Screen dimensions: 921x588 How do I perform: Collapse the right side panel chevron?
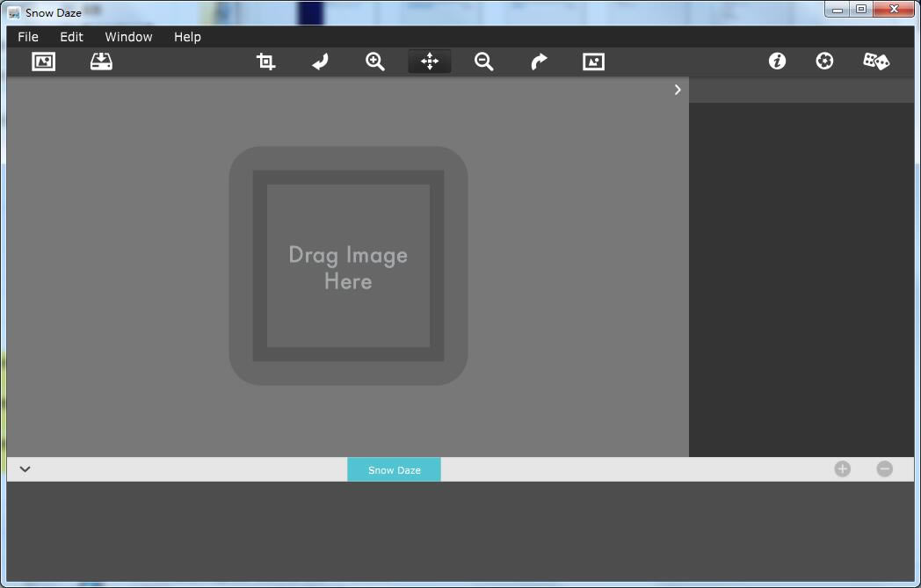click(x=678, y=90)
